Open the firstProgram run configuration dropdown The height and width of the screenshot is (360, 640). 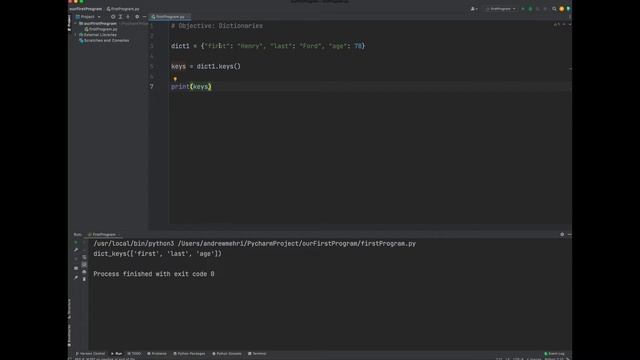pyautogui.click(x=501, y=9)
